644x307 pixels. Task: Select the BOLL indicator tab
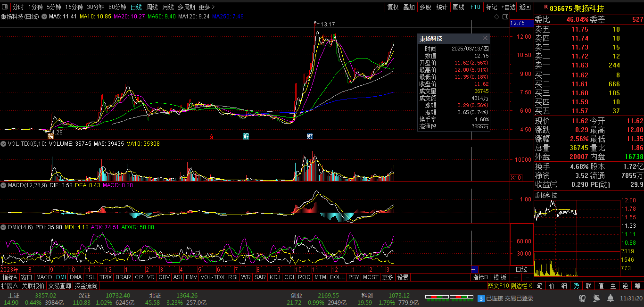[337, 277]
